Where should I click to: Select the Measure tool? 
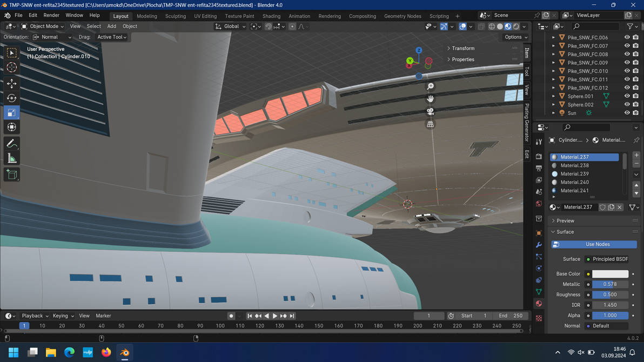pyautogui.click(x=11, y=158)
